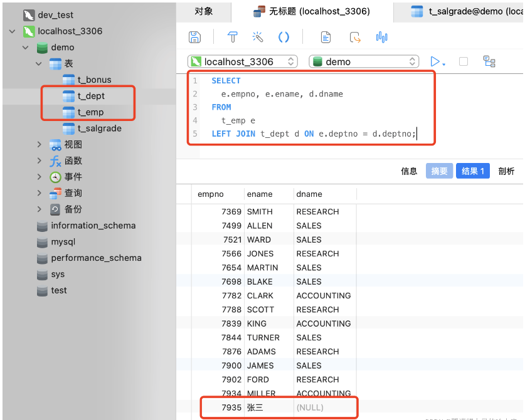The image size is (525, 420).
Task: Beautify SQL using the magic wand icon
Action: 258,37
